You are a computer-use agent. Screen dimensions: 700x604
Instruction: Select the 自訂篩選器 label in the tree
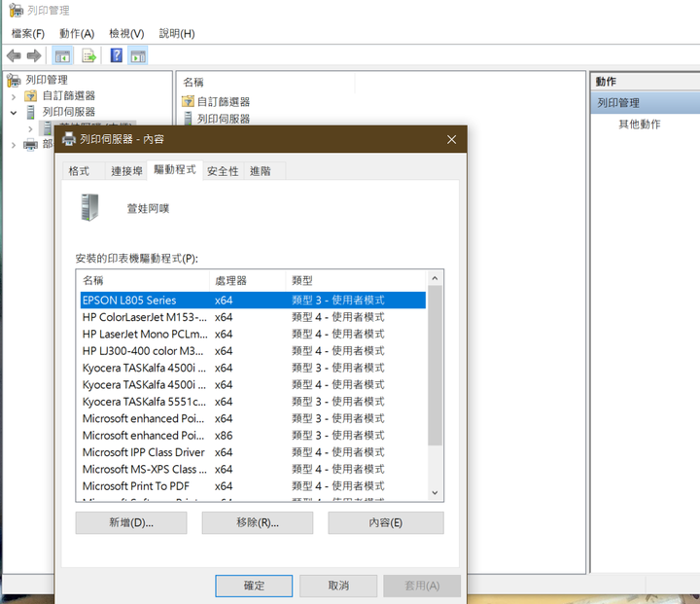tap(69, 95)
